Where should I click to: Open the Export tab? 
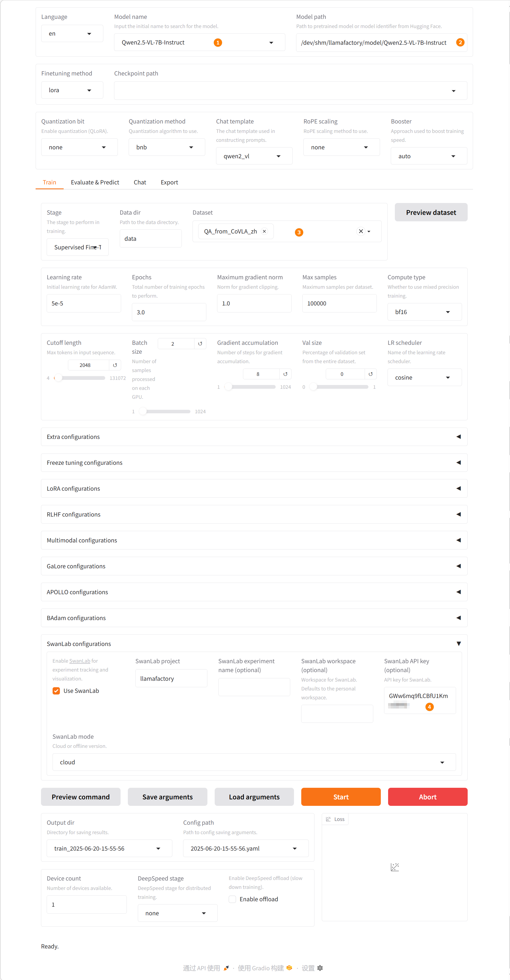pyautogui.click(x=169, y=182)
